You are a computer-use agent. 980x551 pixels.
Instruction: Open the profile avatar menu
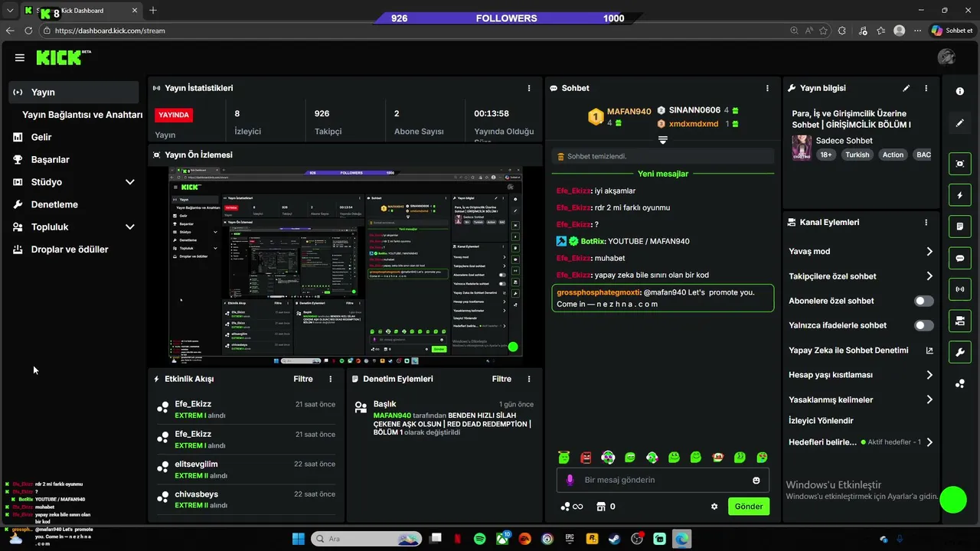point(946,57)
